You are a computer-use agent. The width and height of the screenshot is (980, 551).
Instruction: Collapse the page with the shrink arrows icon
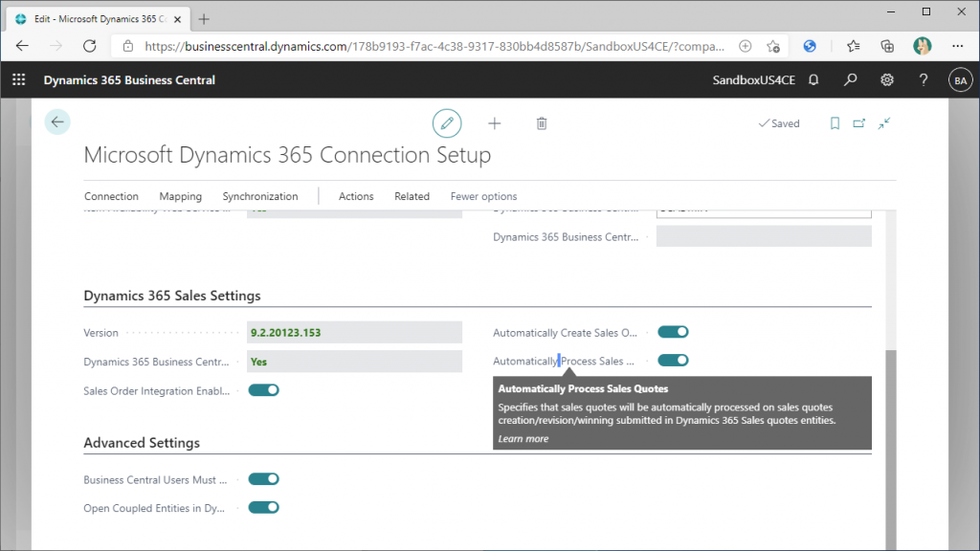(x=883, y=123)
